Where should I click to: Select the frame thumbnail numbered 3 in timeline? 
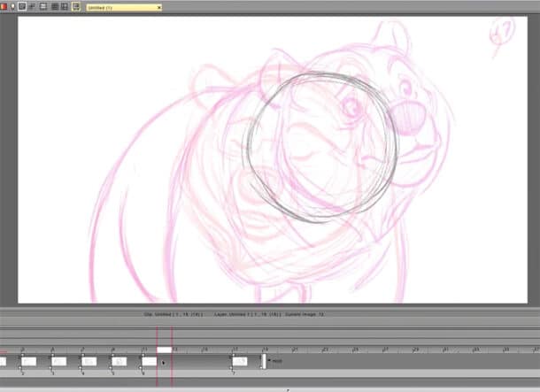[x=58, y=361]
